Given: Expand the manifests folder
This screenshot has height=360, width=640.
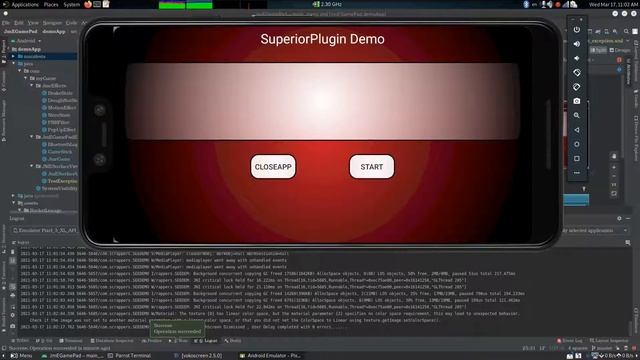Looking at the screenshot, I should [x=13, y=56].
